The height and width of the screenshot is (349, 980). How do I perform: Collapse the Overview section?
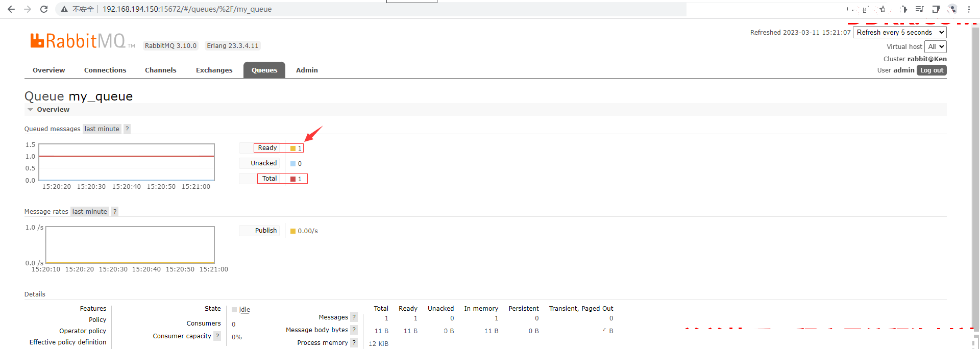(48, 109)
